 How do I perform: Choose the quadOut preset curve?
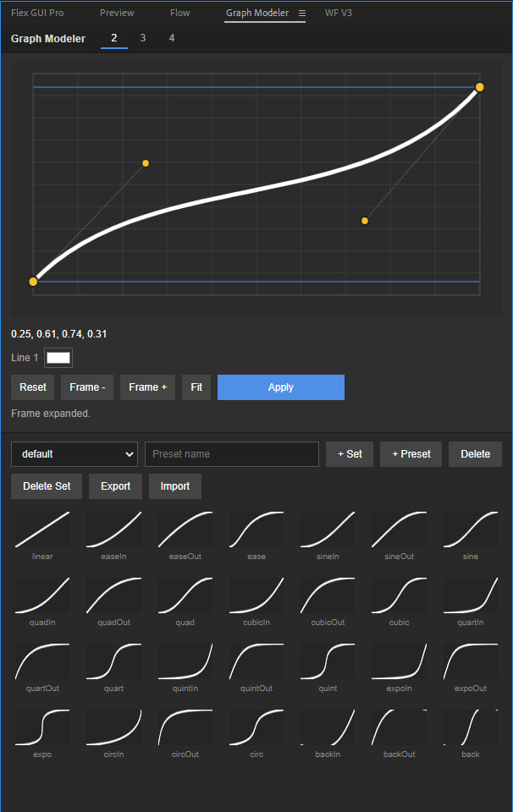[114, 595]
